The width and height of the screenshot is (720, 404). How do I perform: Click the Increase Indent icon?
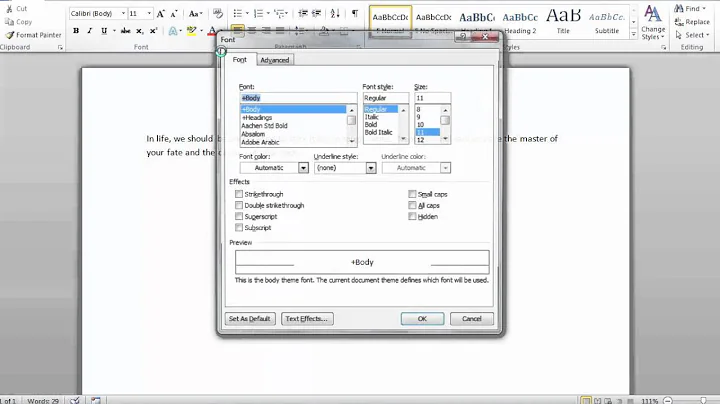point(316,13)
